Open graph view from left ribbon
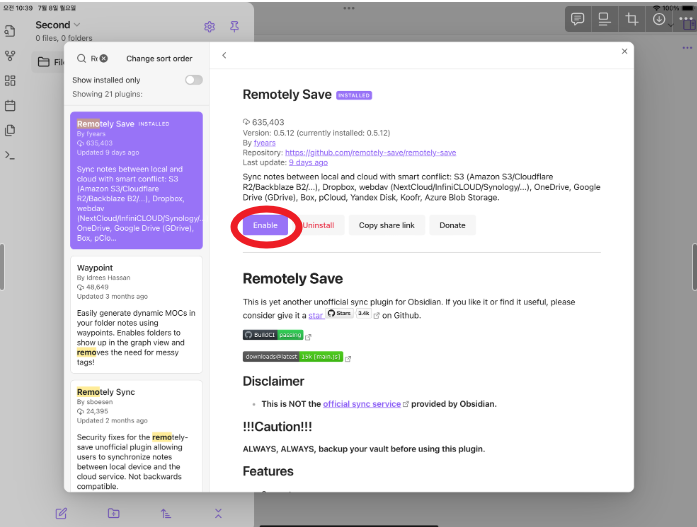Image resolution: width=697 pixels, height=527 pixels. [x=10, y=56]
